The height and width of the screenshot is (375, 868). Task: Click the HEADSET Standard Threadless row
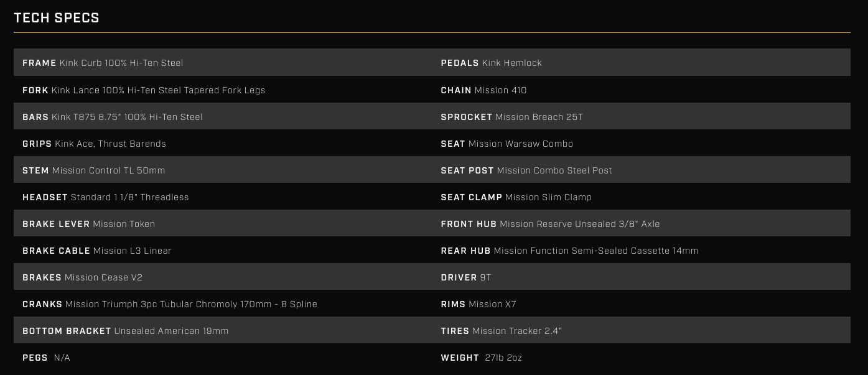tap(106, 197)
